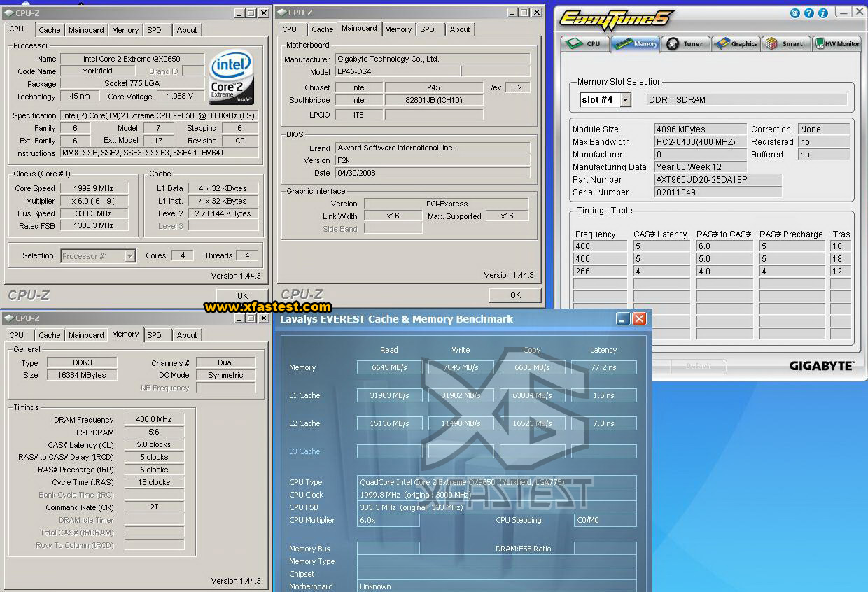Image resolution: width=868 pixels, height=592 pixels.
Task: Click the @ email icon in EasyTune6
Action: 794,13
